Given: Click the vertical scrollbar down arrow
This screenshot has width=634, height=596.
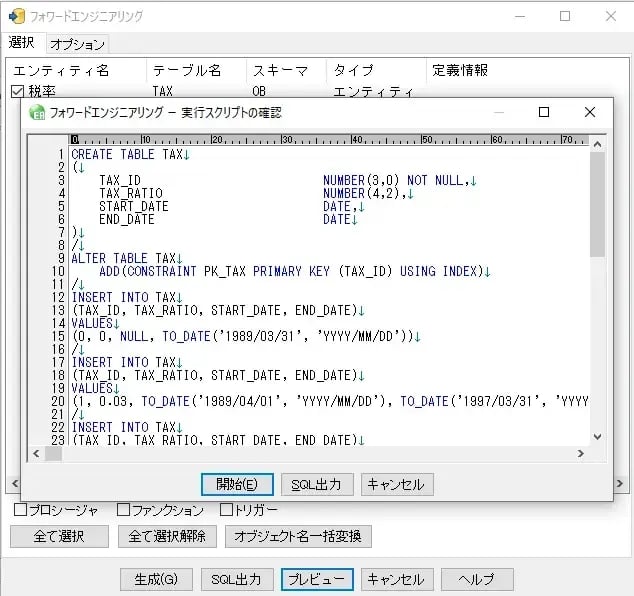Looking at the screenshot, I should 597,437.
